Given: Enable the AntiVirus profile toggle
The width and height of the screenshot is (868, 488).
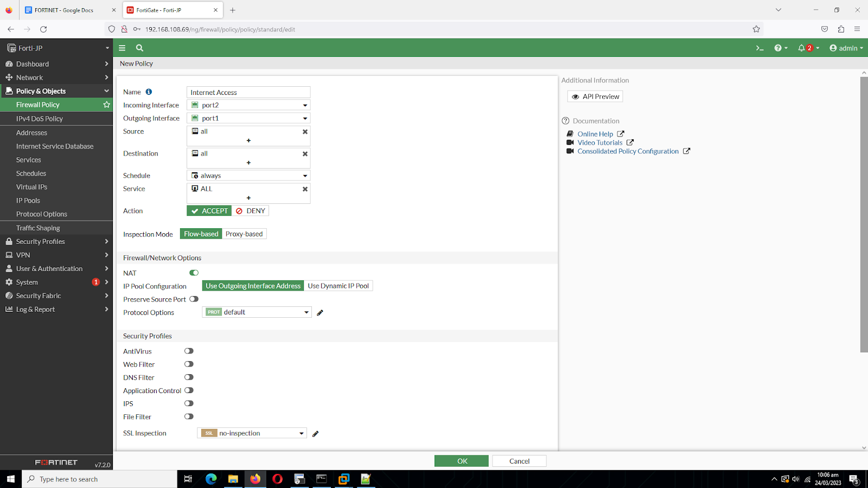Looking at the screenshot, I should pos(189,351).
